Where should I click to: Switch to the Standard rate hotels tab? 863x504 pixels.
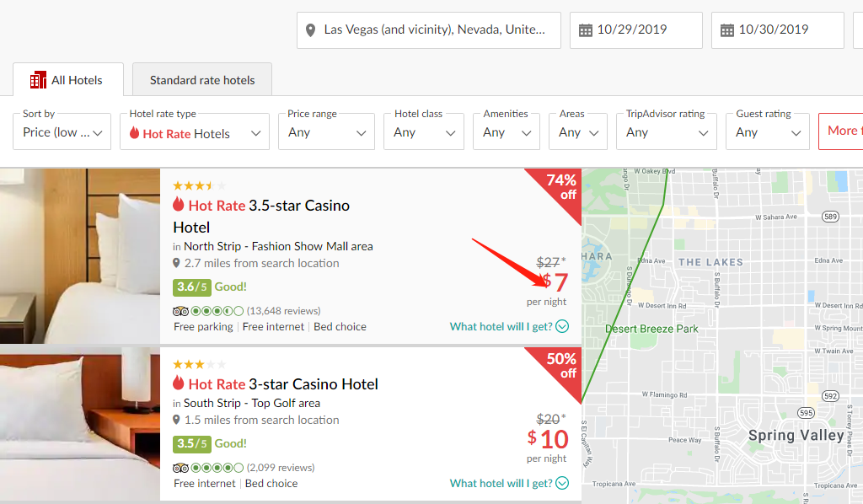202,80
